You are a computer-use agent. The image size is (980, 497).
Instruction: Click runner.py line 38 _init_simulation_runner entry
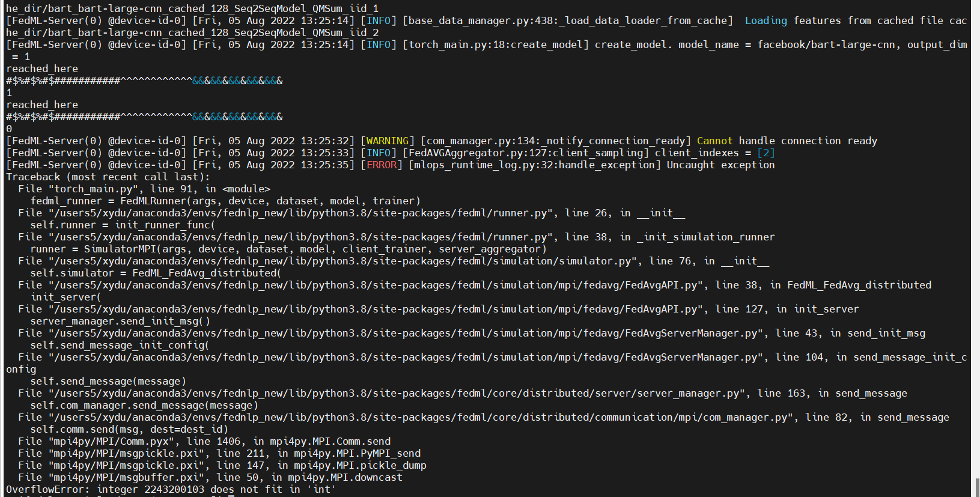[397, 237]
